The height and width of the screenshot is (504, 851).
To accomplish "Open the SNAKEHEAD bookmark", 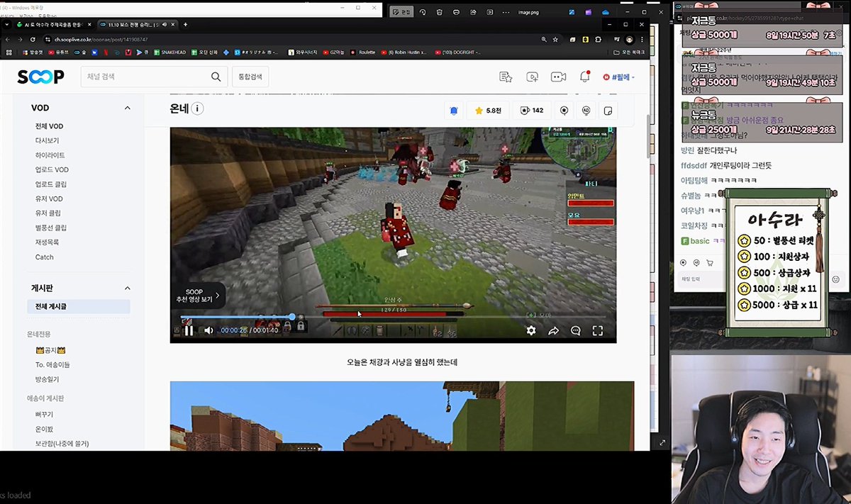I will pos(169,52).
